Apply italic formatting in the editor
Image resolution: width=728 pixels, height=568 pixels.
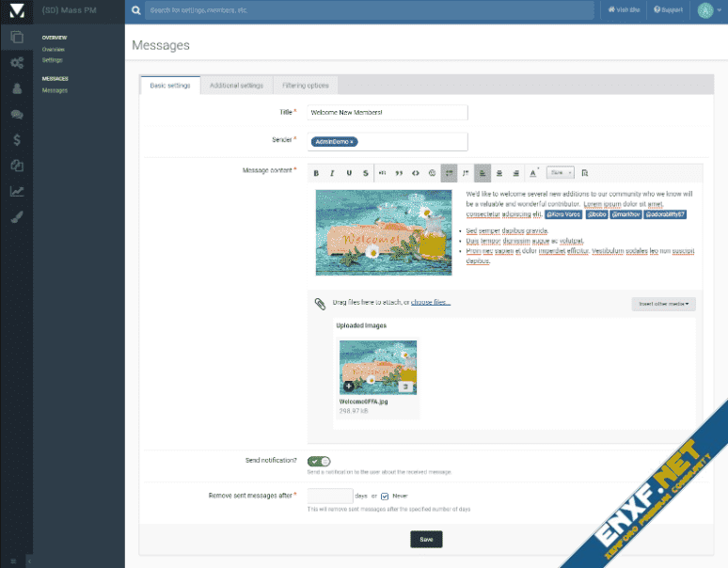(x=332, y=173)
